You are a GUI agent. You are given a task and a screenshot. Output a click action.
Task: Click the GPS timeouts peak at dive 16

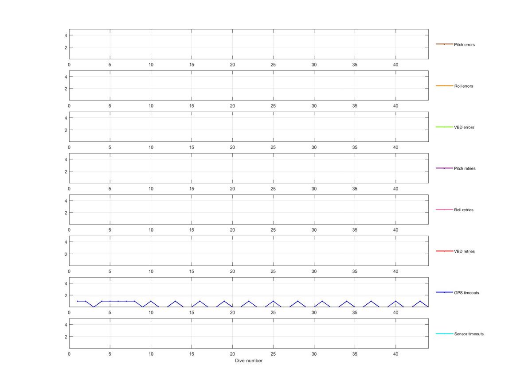pyautogui.click(x=200, y=301)
